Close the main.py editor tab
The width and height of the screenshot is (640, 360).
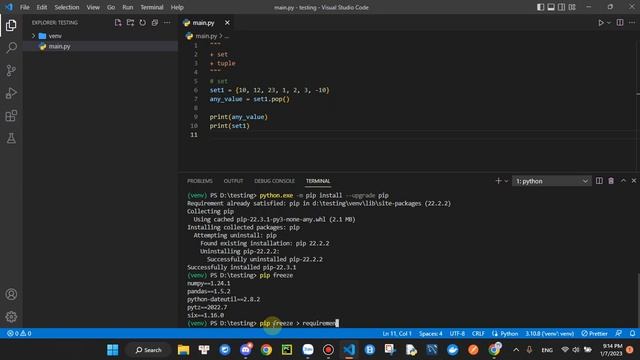227,23
